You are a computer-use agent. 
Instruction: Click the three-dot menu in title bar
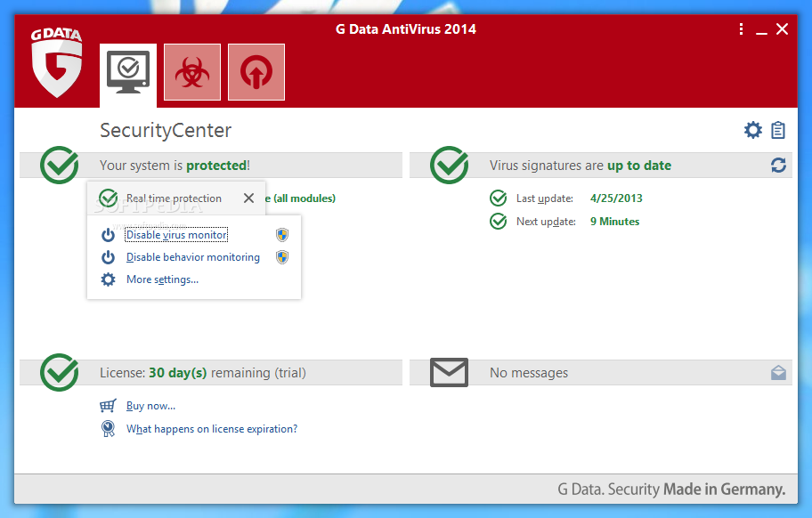pyautogui.click(x=741, y=29)
